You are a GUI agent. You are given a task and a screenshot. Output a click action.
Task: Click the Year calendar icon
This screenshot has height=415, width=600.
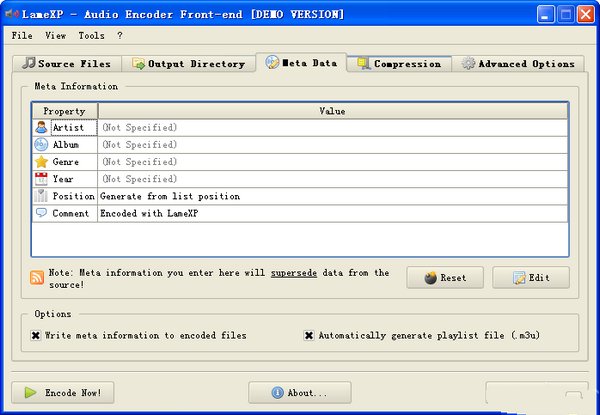41,179
